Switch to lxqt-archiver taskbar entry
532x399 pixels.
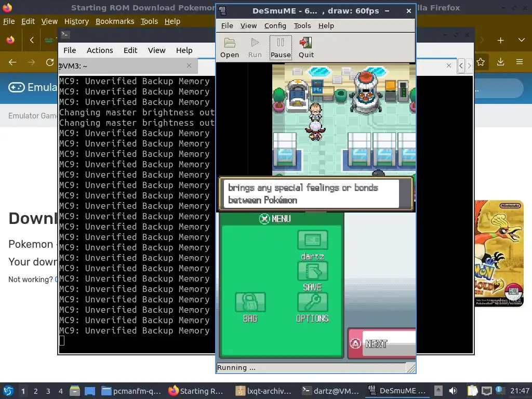point(263,391)
